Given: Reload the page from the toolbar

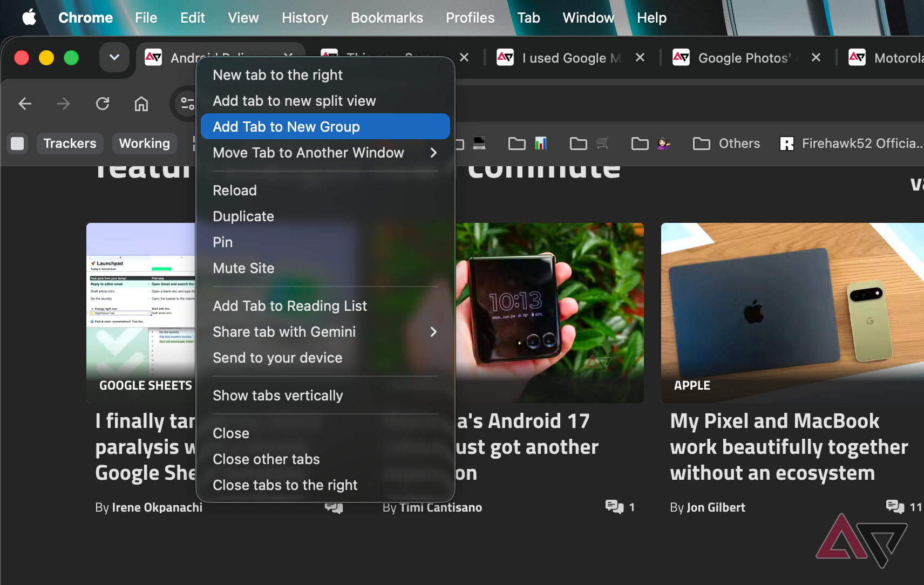Looking at the screenshot, I should [x=103, y=103].
